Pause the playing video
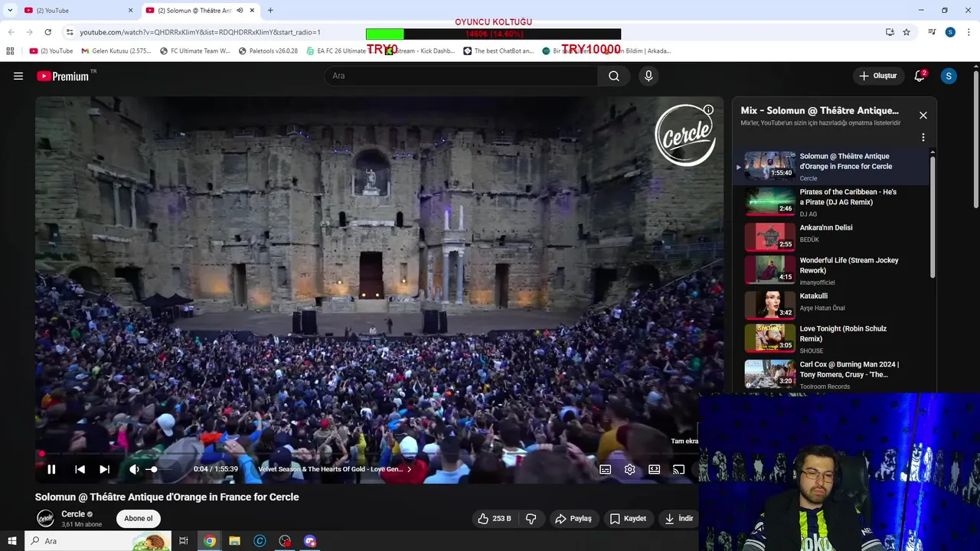The image size is (980, 551). pos(51,469)
